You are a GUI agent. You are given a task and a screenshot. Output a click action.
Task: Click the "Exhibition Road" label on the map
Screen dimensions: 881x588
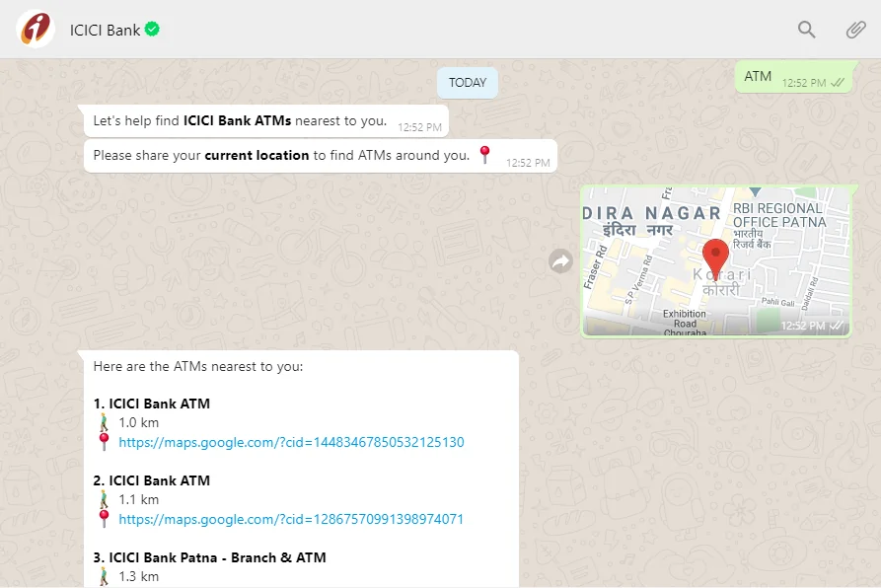[685, 319]
